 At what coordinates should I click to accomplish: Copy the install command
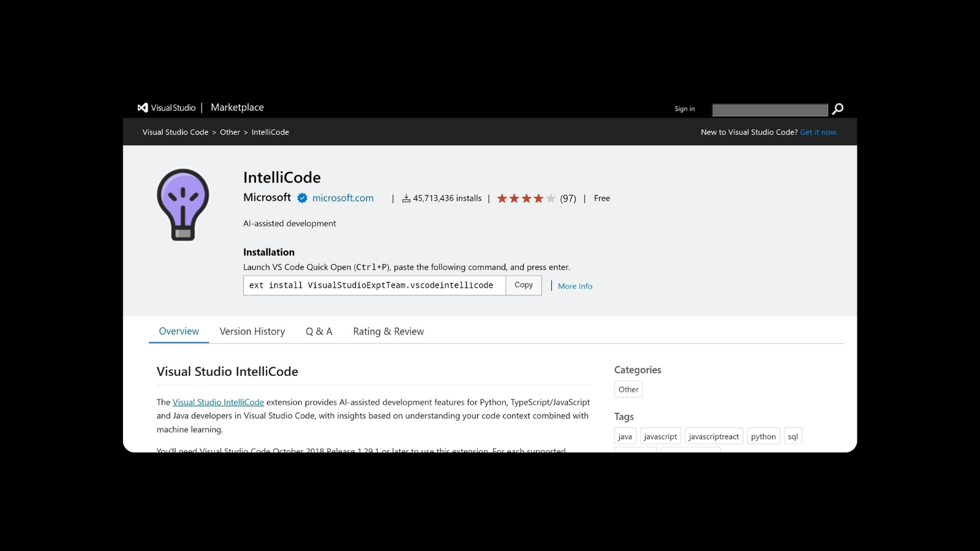click(x=524, y=285)
